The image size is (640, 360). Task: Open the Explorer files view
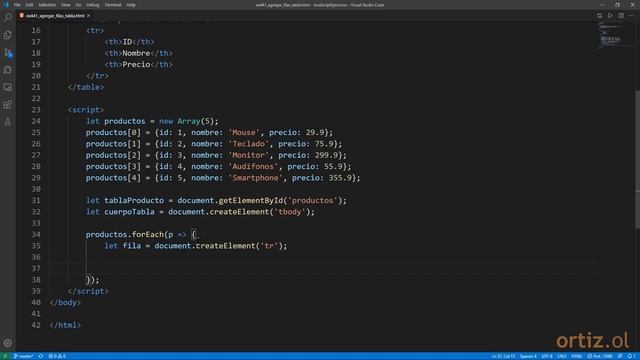point(8,35)
